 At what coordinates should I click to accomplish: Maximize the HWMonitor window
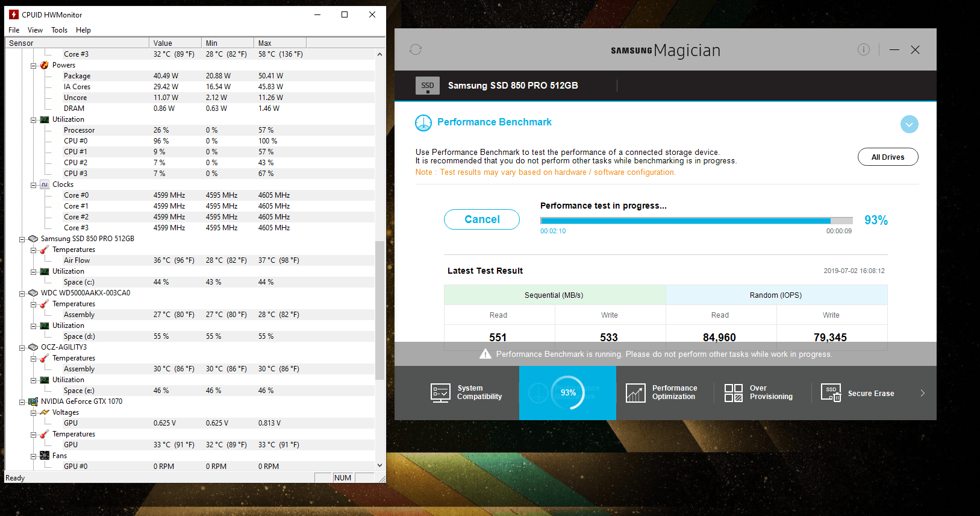click(x=345, y=14)
